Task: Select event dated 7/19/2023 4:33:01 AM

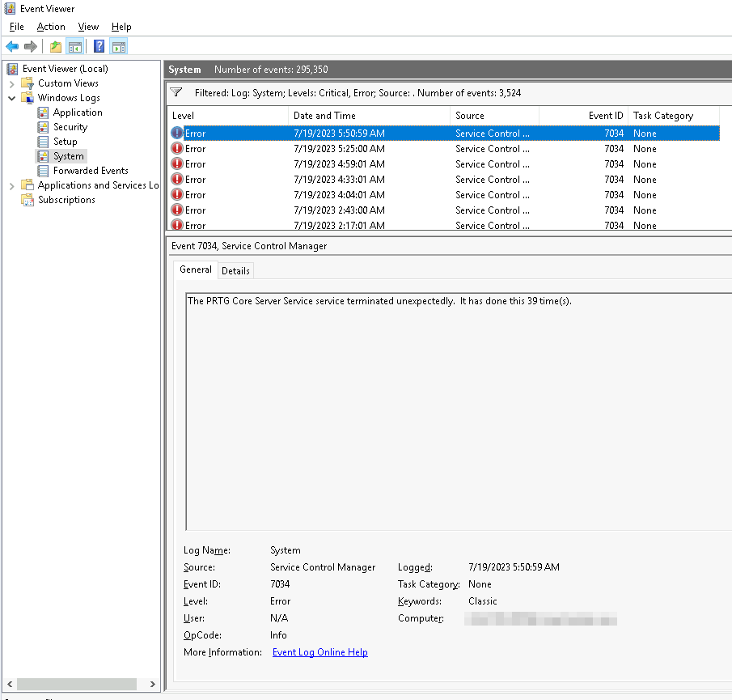Action: (443, 180)
